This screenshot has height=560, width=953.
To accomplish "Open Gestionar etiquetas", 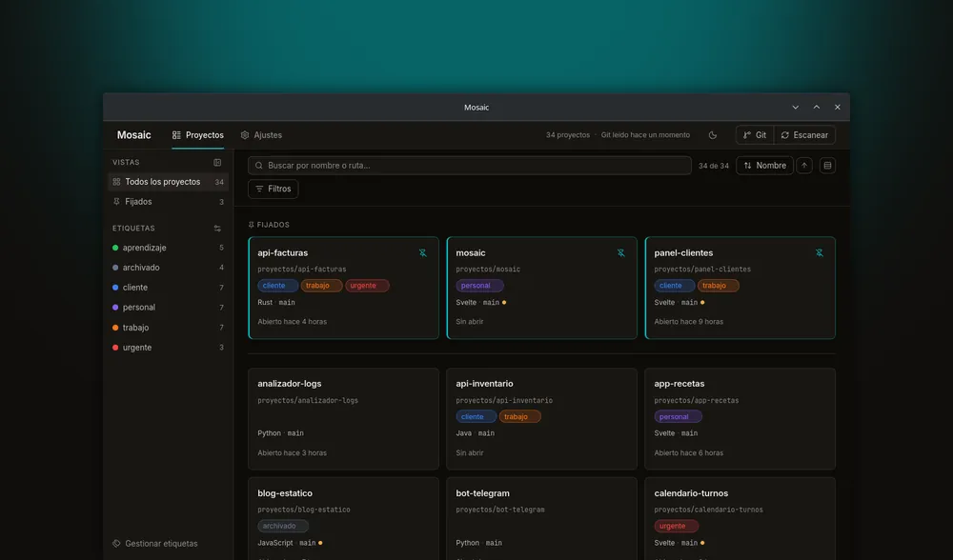I will (155, 544).
